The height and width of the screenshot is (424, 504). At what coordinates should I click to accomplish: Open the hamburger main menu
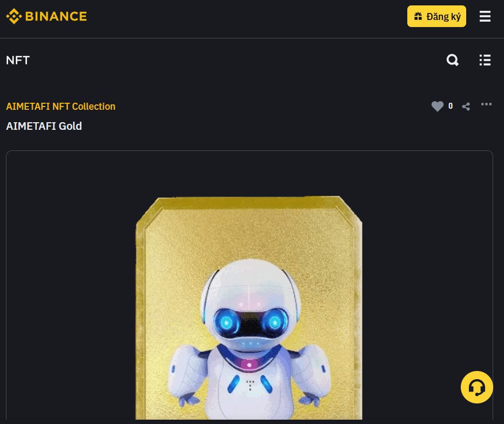tap(485, 16)
